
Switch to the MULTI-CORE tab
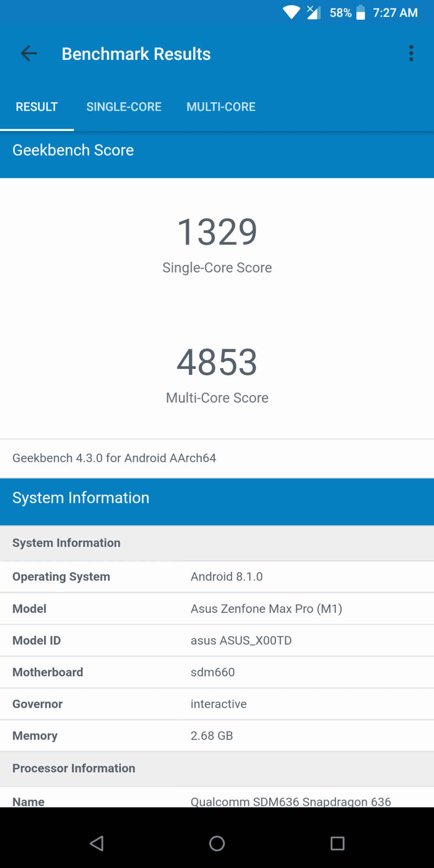click(221, 106)
